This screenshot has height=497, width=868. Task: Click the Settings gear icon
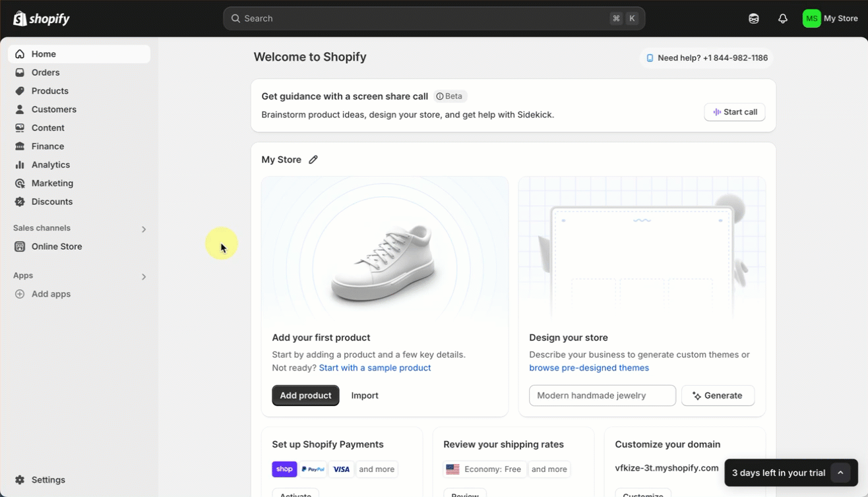point(20,480)
